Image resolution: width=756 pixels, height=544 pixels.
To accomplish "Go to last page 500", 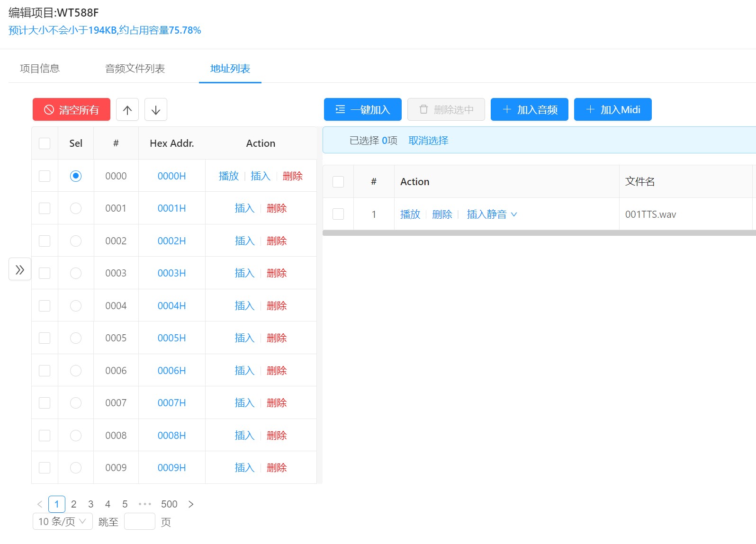I will coord(169,504).
